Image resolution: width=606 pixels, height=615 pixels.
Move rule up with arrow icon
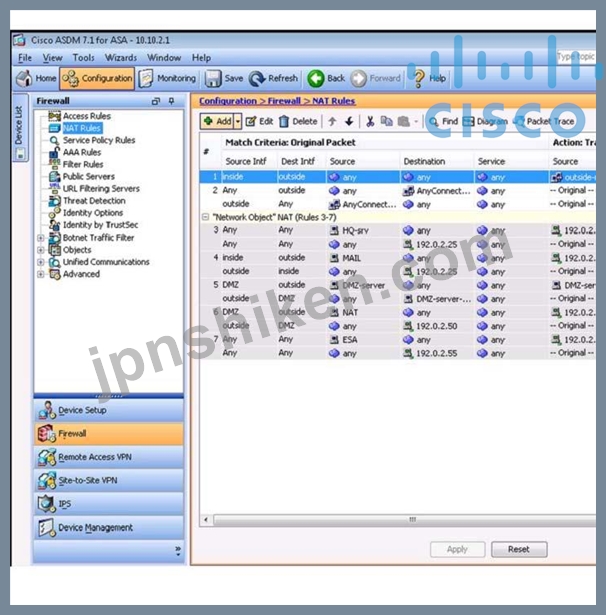click(x=333, y=121)
